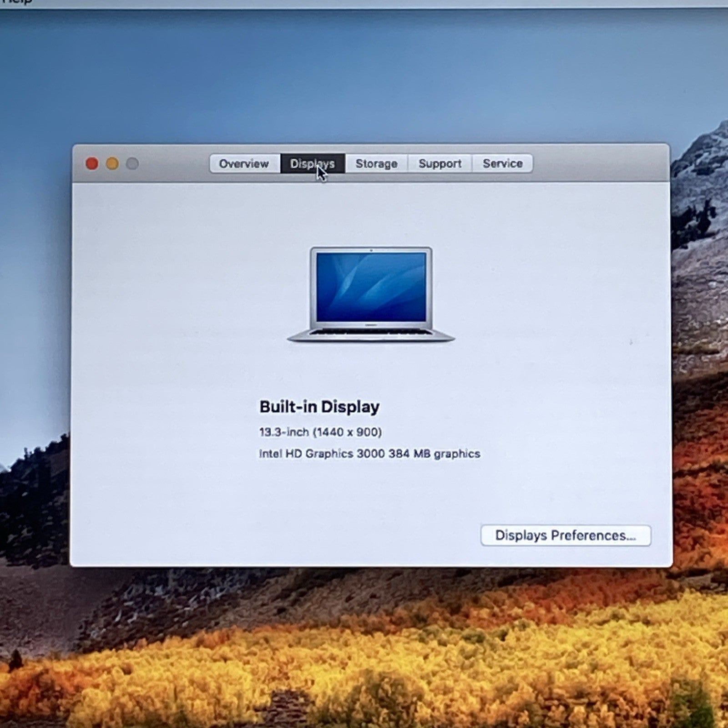The height and width of the screenshot is (728, 728).
Task: Select the 13.3-inch (1440 x 900) text
Action: [x=320, y=432]
